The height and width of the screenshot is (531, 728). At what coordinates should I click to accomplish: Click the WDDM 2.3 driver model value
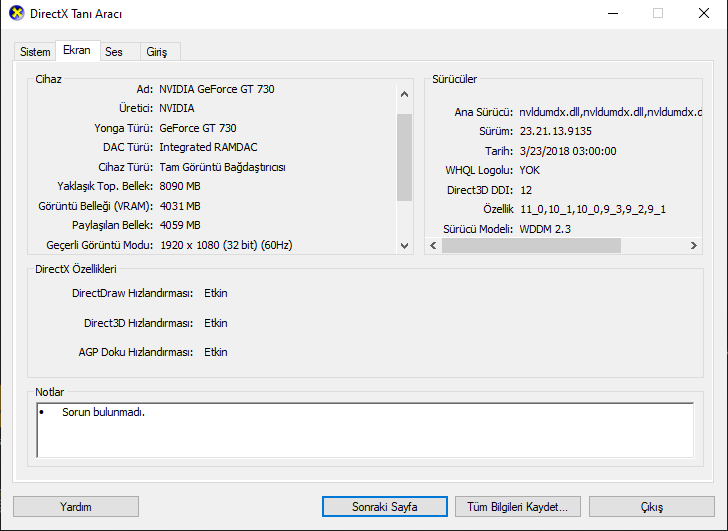545,229
